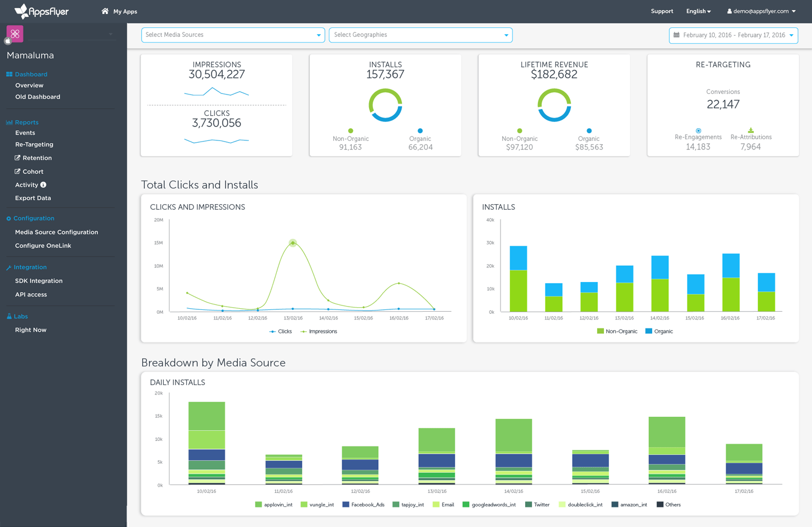Click the Support link
Image resolution: width=812 pixels, height=527 pixels.
click(x=662, y=11)
